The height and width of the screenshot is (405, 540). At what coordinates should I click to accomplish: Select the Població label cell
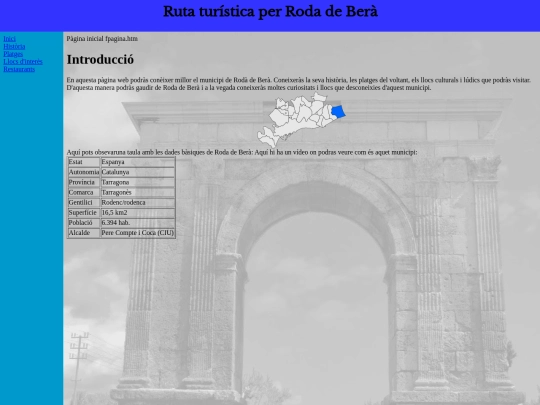(84, 223)
